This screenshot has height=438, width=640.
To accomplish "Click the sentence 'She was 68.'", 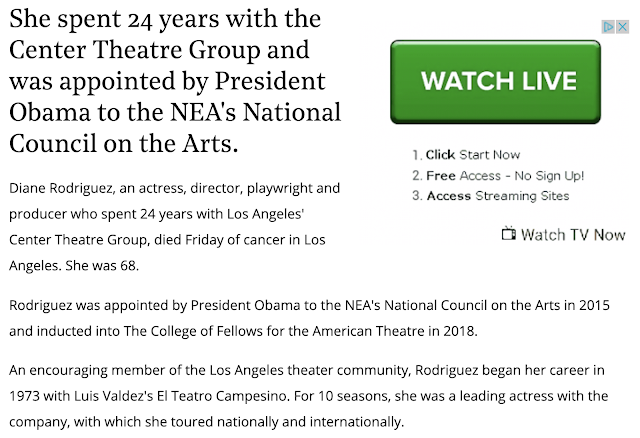I will click(x=102, y=266).
